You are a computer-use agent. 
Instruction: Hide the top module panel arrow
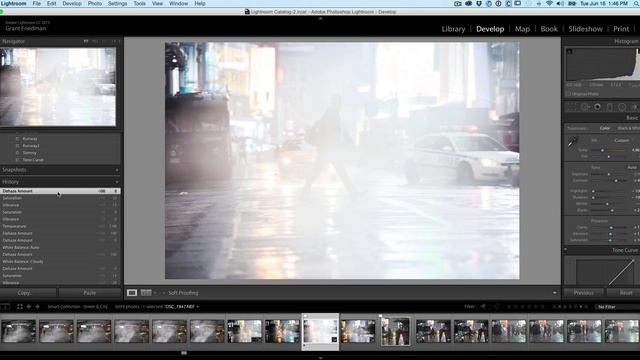(x=320, y=18)
